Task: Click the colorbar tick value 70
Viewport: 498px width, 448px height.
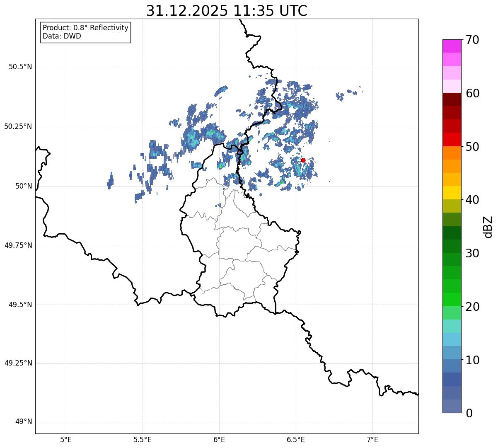Action: point(472,40)
